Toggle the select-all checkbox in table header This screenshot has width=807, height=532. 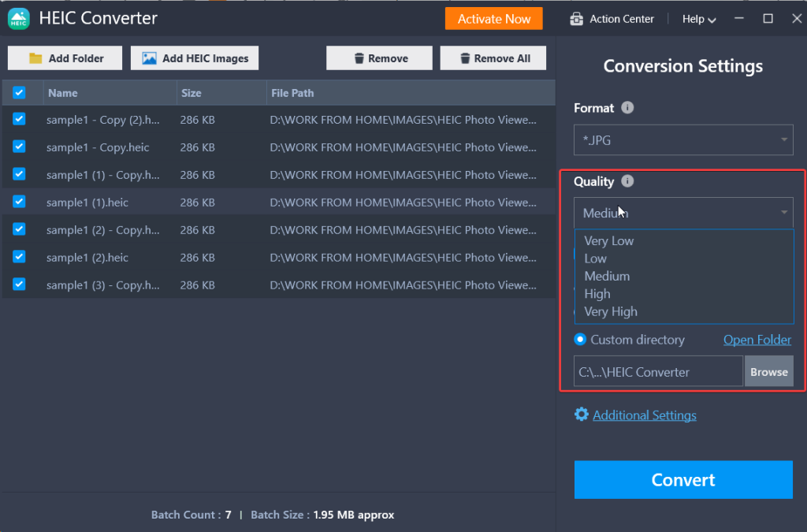tap(19, 93)
